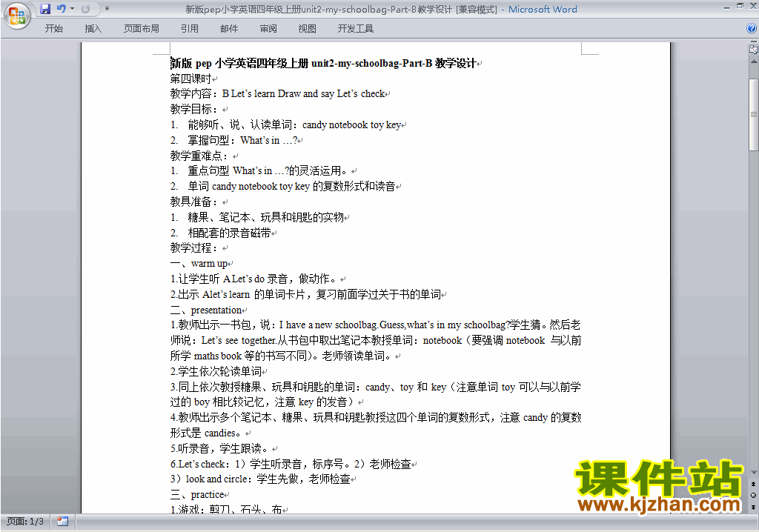Open the 插入 ribbon tab
The image size is (759, 532).
[93, 29]
